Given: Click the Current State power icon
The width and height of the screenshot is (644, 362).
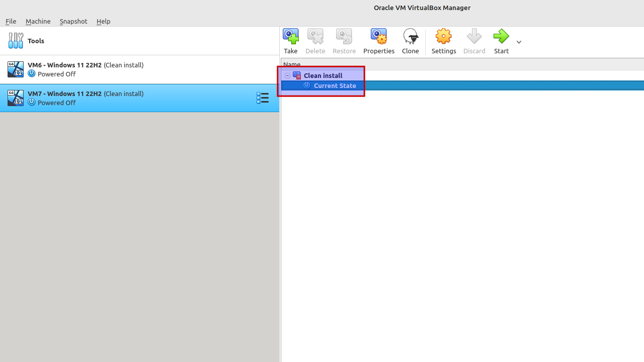Looking at the screenshot, I should (x=307, y=85).
